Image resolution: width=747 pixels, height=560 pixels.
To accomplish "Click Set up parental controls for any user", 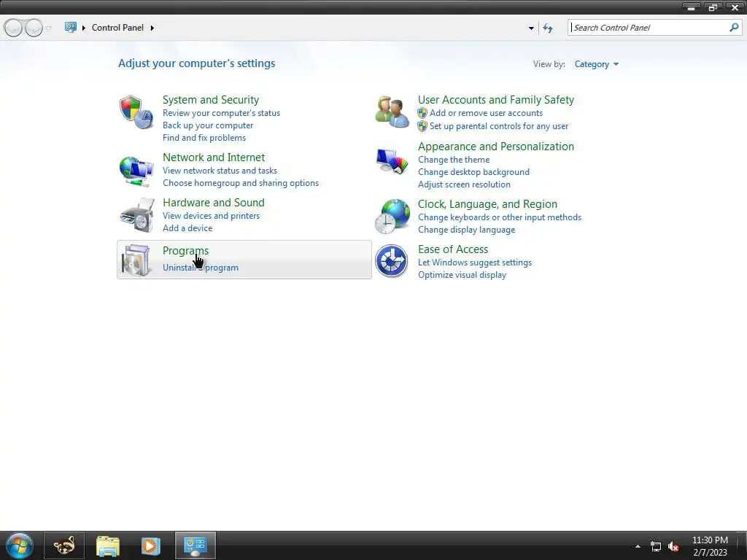I will click(499, 126).
